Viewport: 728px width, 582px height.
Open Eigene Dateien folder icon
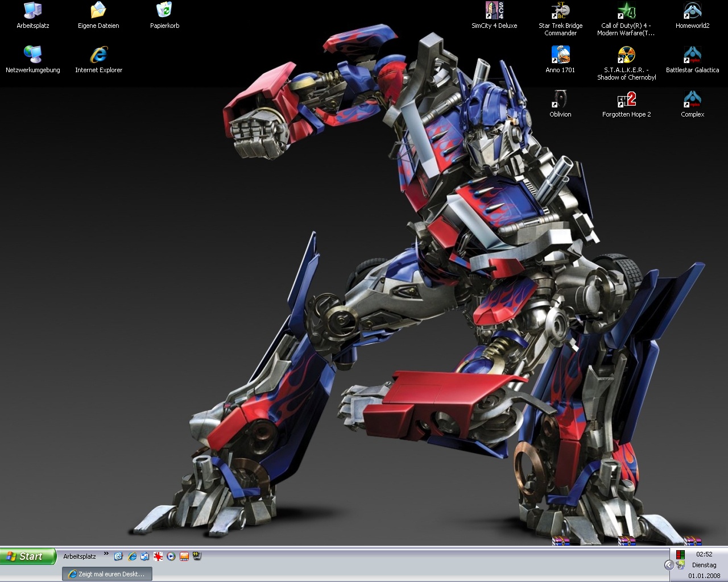click(98, 15)
